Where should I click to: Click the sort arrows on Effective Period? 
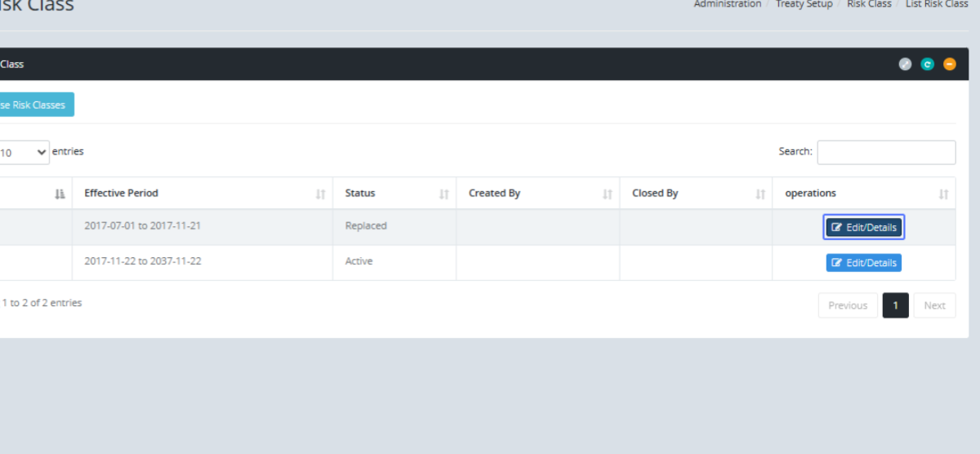click(320, 194)
